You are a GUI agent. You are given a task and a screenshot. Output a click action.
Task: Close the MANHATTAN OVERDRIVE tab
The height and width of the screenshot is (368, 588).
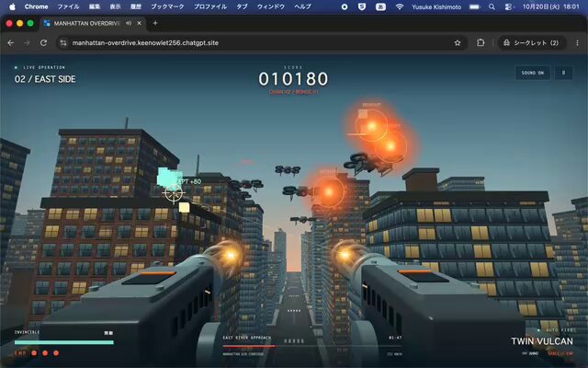point(139,23)
